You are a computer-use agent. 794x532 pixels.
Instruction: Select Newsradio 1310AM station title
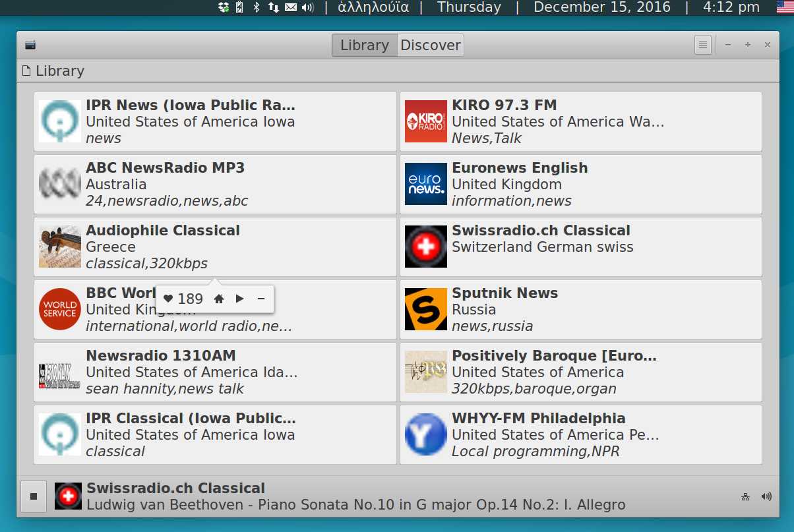pyautogui.click(x=161, y=356)
